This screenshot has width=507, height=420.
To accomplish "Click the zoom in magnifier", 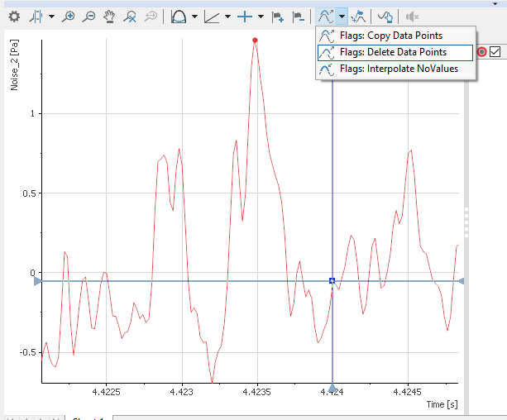I will [x=69, y=16].
